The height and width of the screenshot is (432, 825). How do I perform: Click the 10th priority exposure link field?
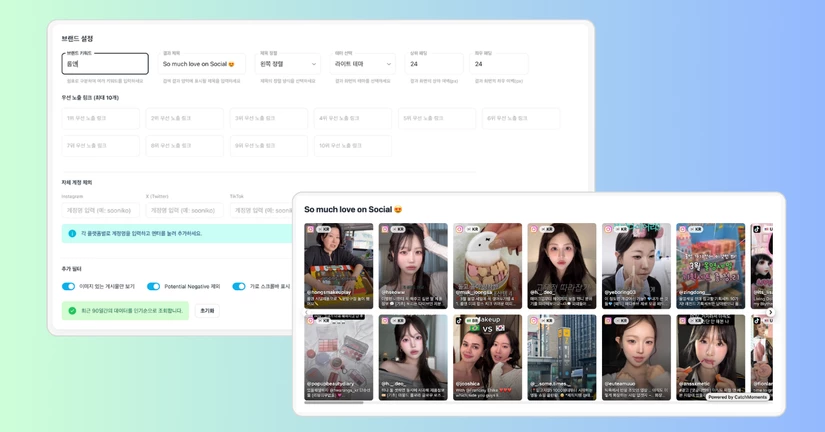click(353, 146)
